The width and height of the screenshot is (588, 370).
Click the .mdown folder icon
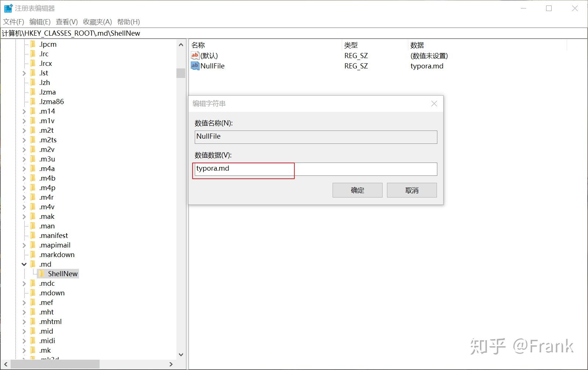click(x=32, y=293)
